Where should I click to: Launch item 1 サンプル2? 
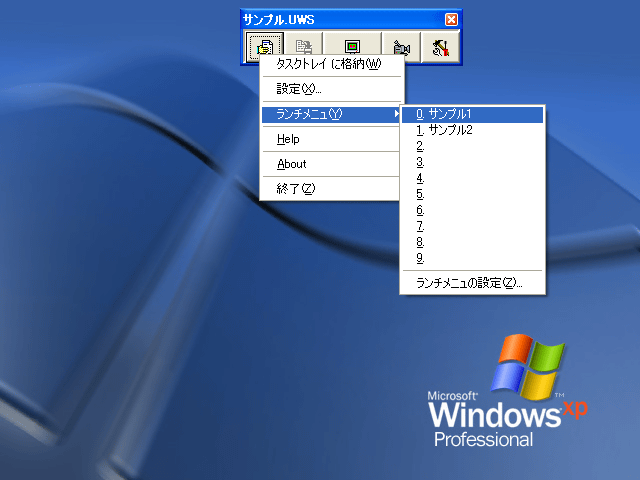(x=471, y=130)
